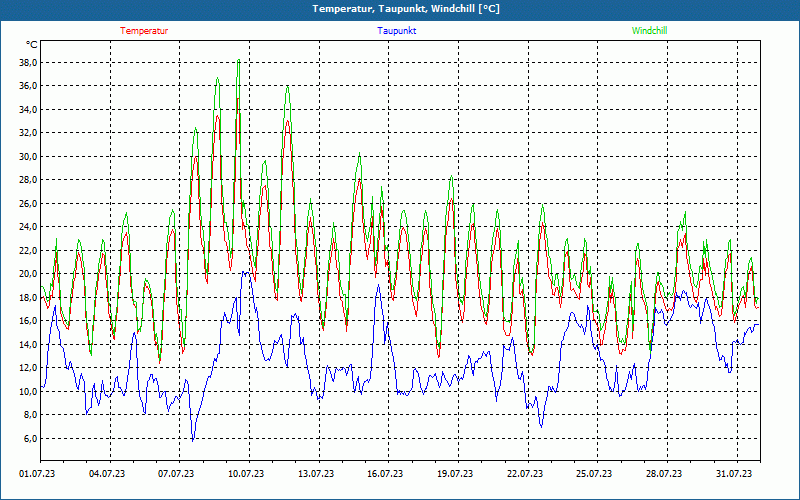
Task: Click the 16.07.23 date label
Action: click(385, 474)
